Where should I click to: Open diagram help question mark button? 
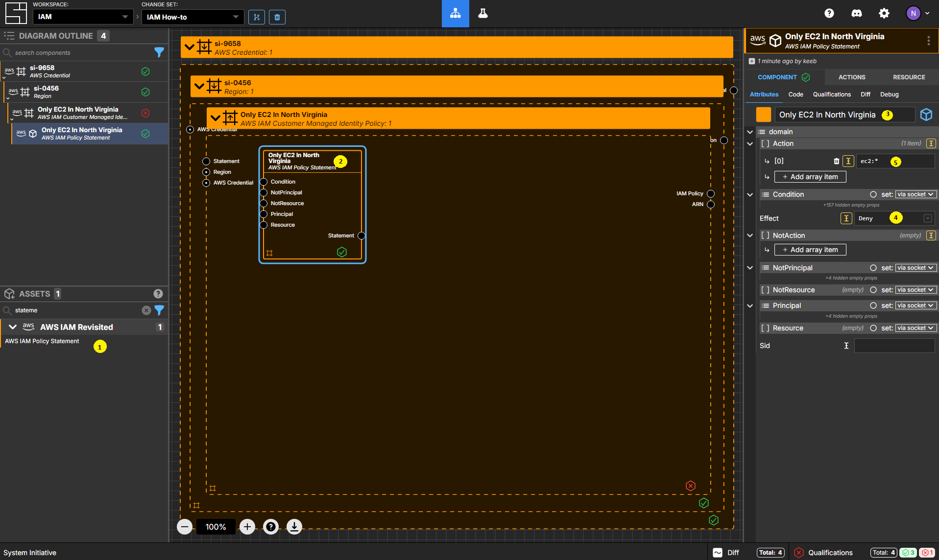click(x=271, y=527)
